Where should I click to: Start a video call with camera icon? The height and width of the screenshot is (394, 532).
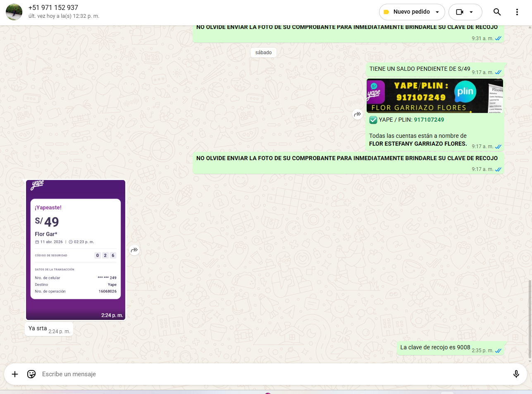[x=460, y=12]
